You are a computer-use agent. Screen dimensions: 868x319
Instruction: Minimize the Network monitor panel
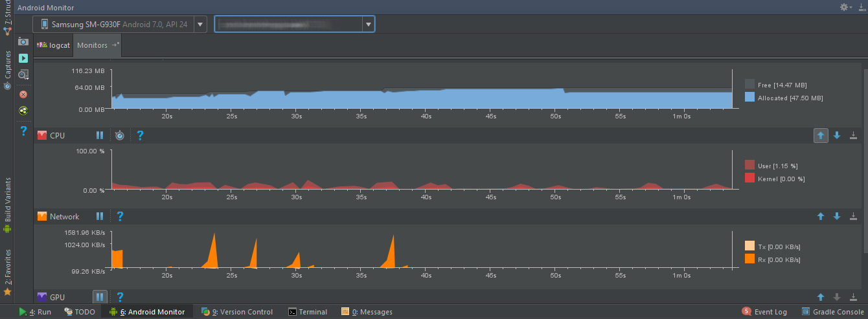tap(853, 216)
